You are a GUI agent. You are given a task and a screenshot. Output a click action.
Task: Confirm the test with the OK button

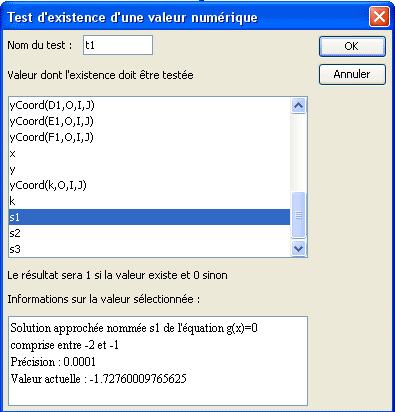(x=352, y=46)
